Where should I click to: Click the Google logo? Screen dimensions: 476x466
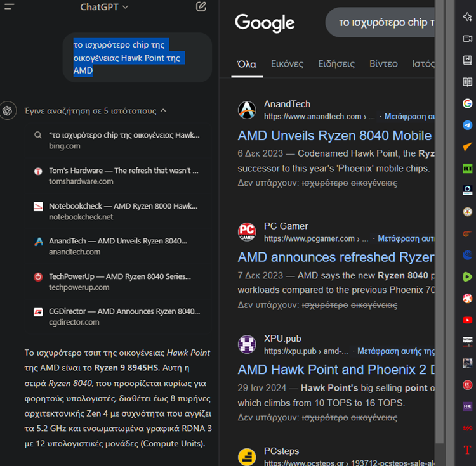coord(265,23)
